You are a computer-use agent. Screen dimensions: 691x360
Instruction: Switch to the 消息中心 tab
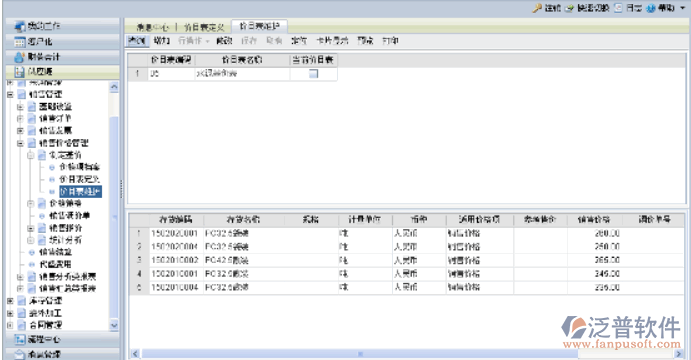(x=152, y=27)
